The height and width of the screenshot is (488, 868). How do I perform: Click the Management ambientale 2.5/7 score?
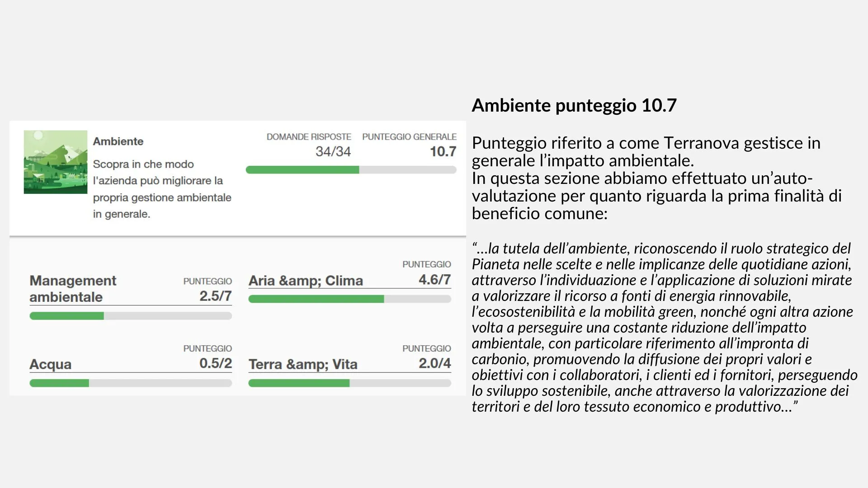pyautogui.click(x=215, y=296)
